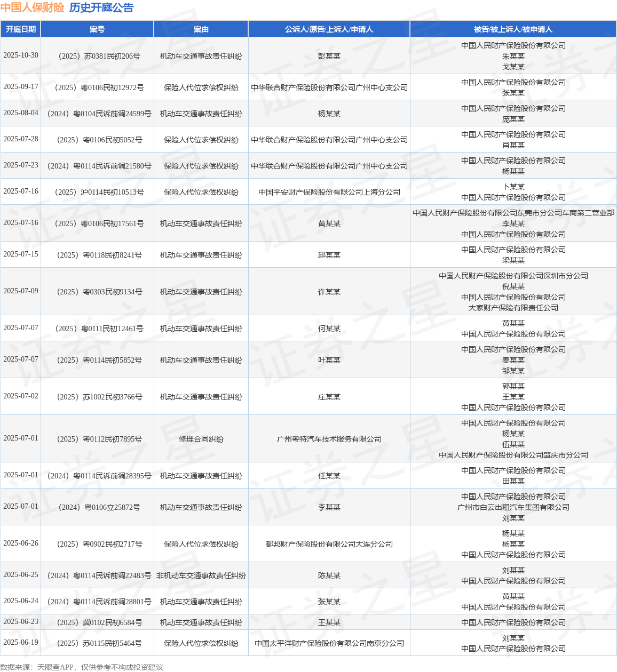Click the date 2025-08-04
617x672 pixels.
point(21,113)
